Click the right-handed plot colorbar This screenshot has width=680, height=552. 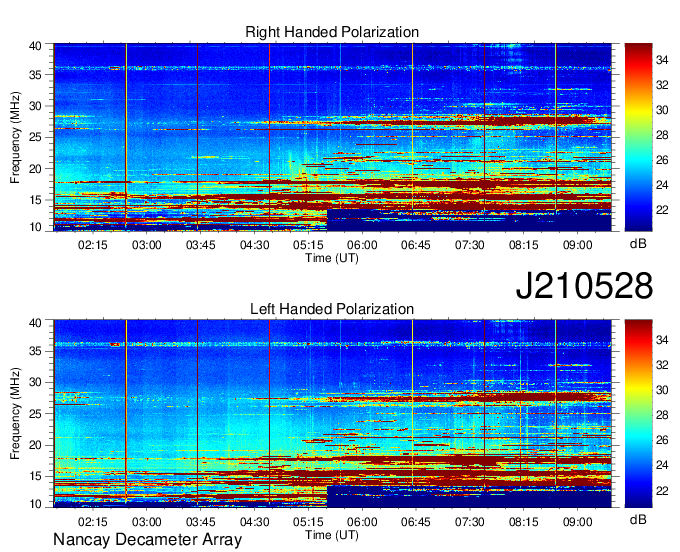point(638,137)
